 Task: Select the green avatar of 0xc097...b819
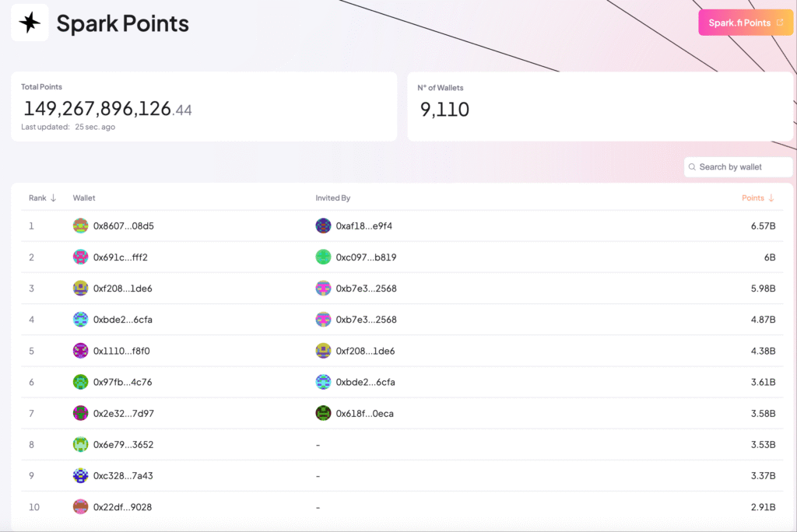click(x=323, y=257)
